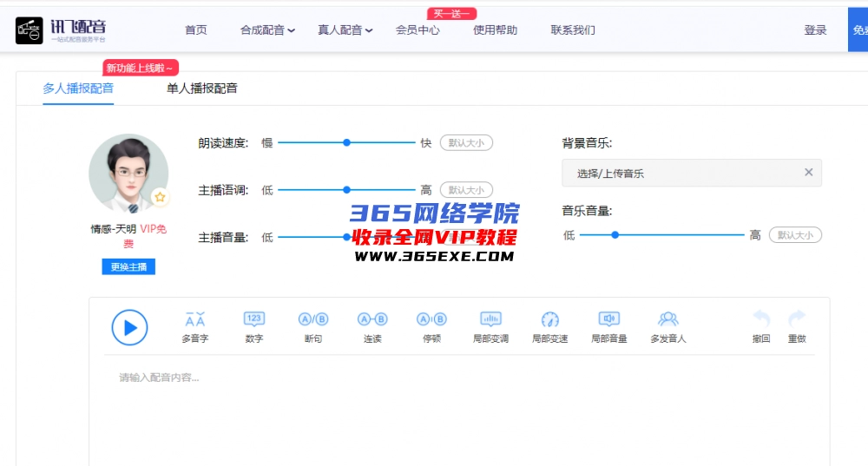868x466 pixels.
Task: Undo with the 撤回 arrow icon
Action: [761, 319]
